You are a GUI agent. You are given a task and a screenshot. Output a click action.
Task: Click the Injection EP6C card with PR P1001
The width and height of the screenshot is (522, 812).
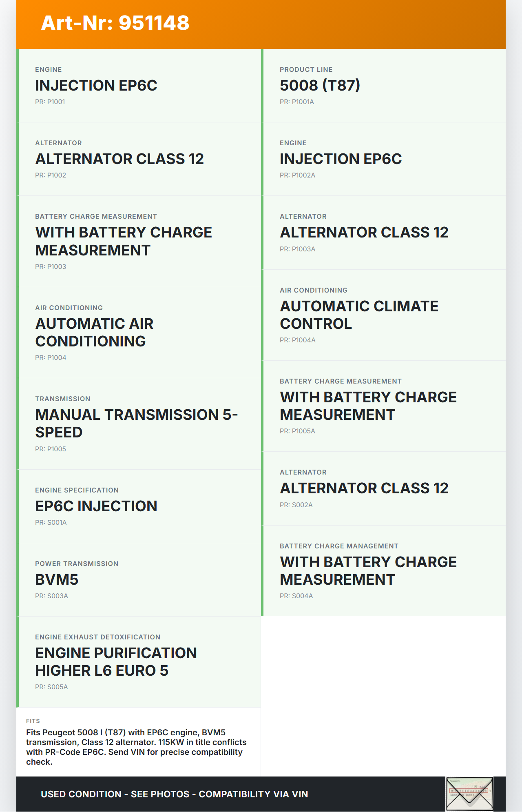coord(139,85)
